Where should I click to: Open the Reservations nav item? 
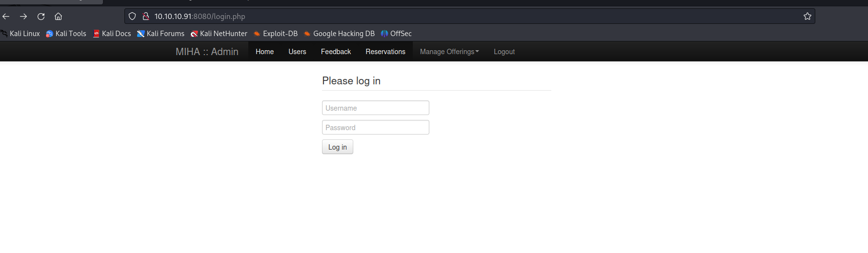385,52
